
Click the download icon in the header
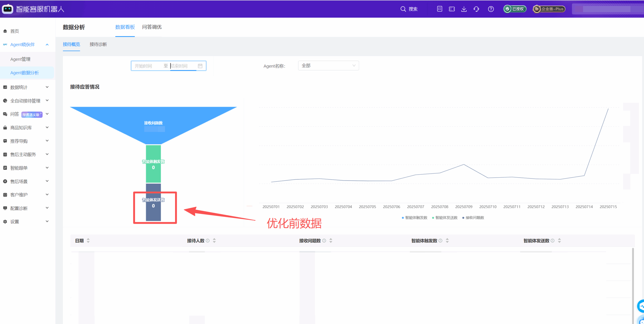click(x=464, y=9)
